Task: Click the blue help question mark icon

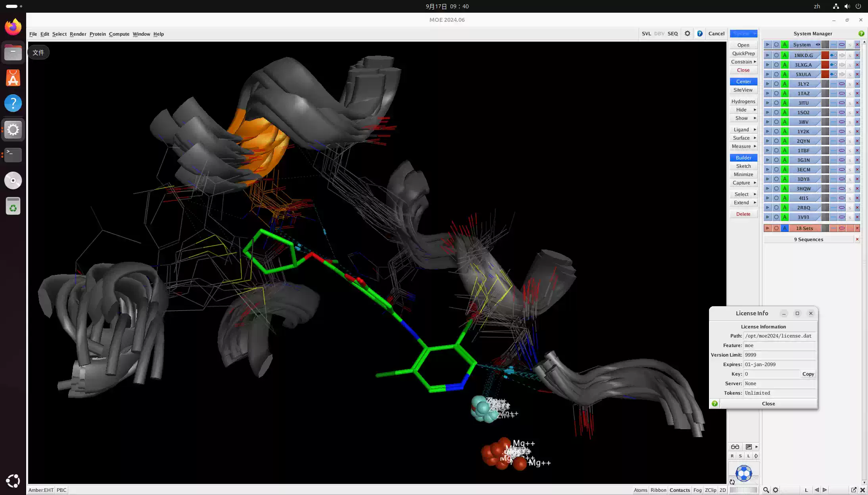Action: pos(700,34)
